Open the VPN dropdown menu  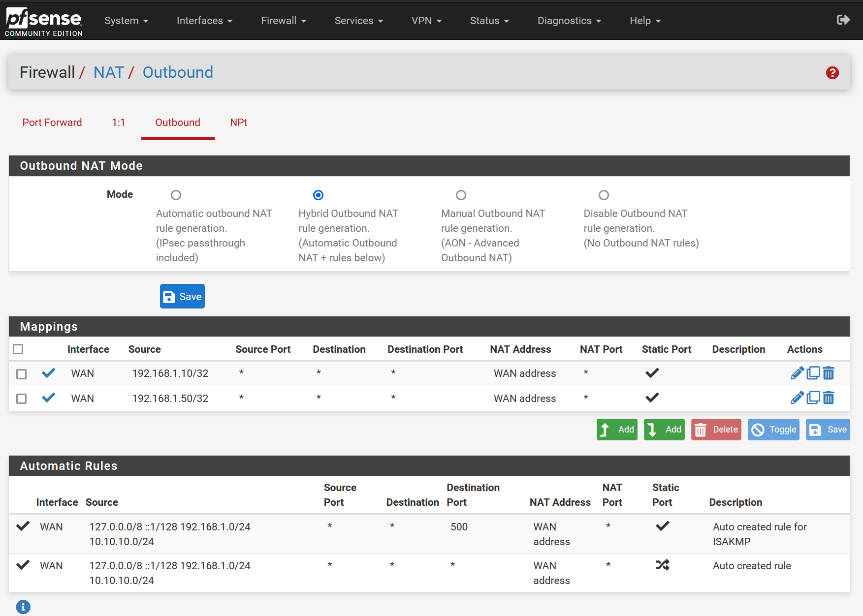point(426,21)
